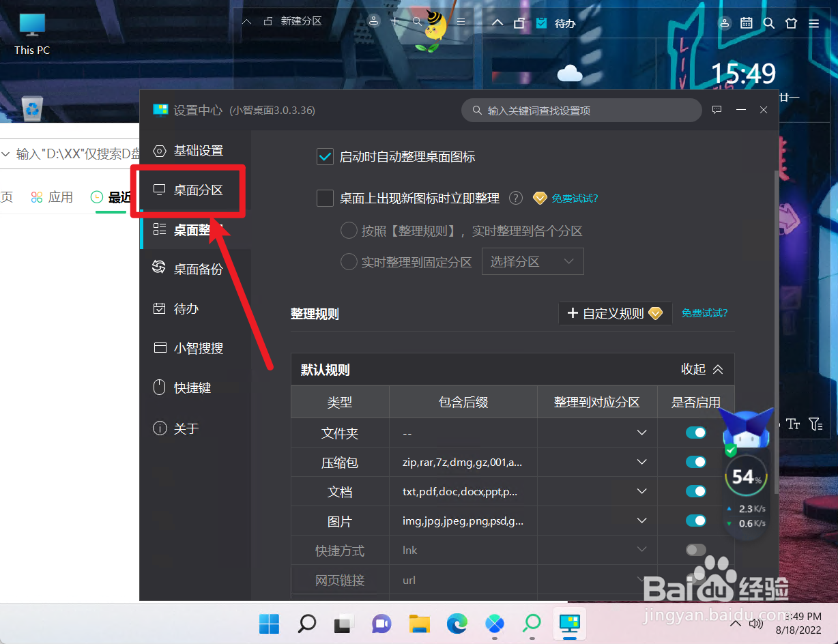Open 待办 in settings sidebar
The image size is (838, 644).
click(196, 308)
